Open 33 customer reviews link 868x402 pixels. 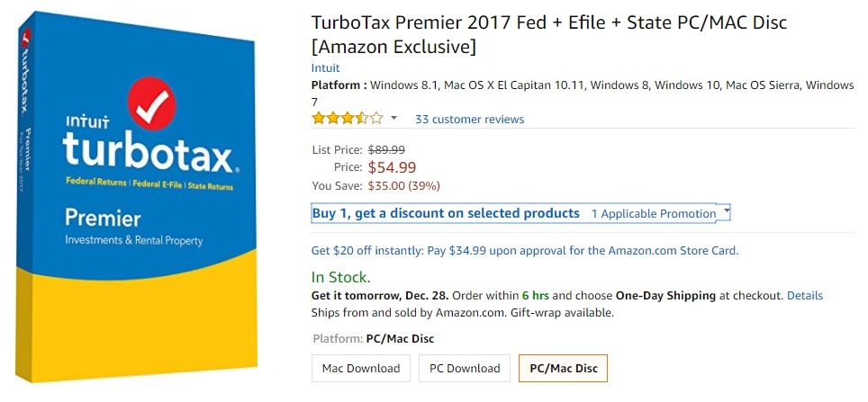pyautogui.click(x=469, y=119)
